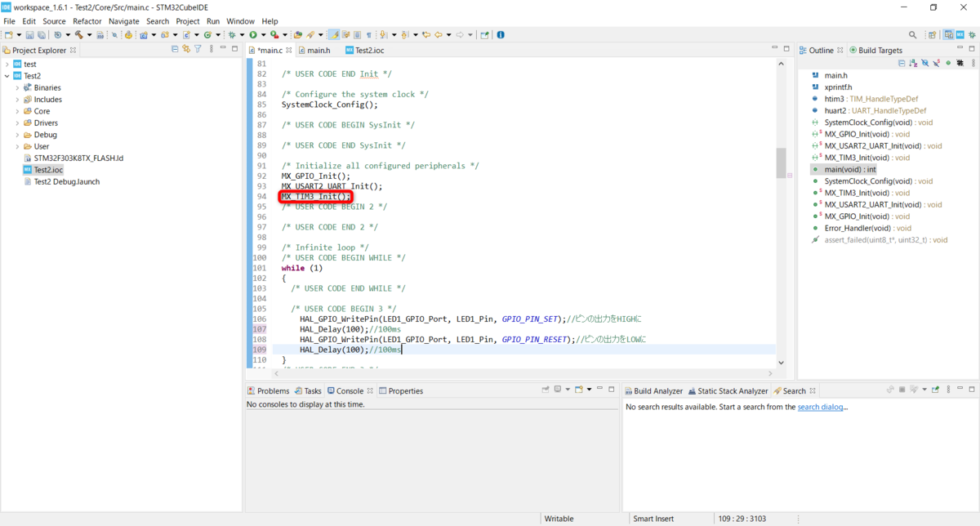The height and width of the screenshot is (526, 980).
Task: Click the Search magnifier icon in toolbar
Action: [912, 35]
